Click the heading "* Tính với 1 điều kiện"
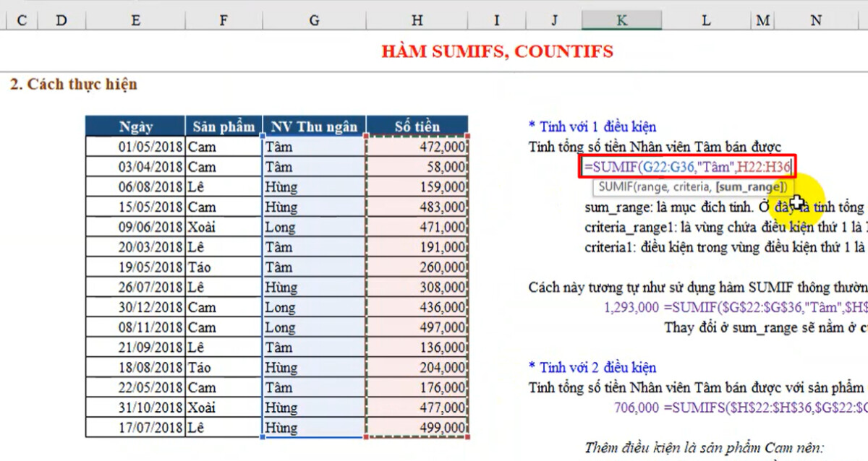The height and width of the screenshot is (461, 868). click(592, 126)
